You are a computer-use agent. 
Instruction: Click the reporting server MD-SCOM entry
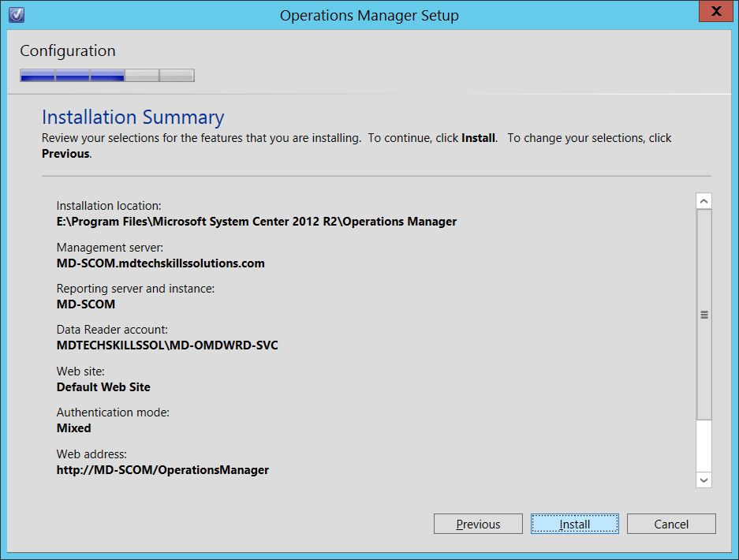pyautogui.click(x=86, y=304)
